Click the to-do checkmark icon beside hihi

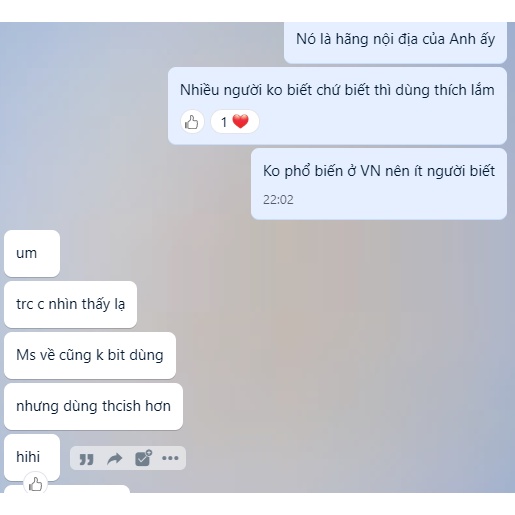tap(143, 458)
